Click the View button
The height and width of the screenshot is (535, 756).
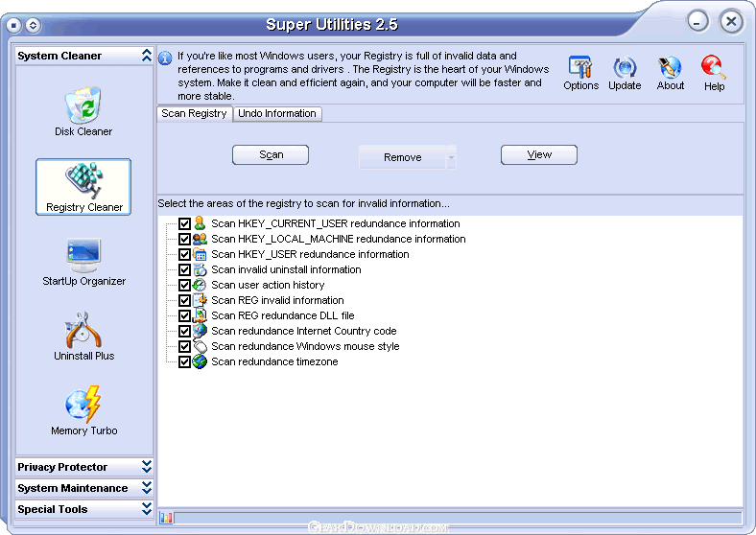coord(539,154)
